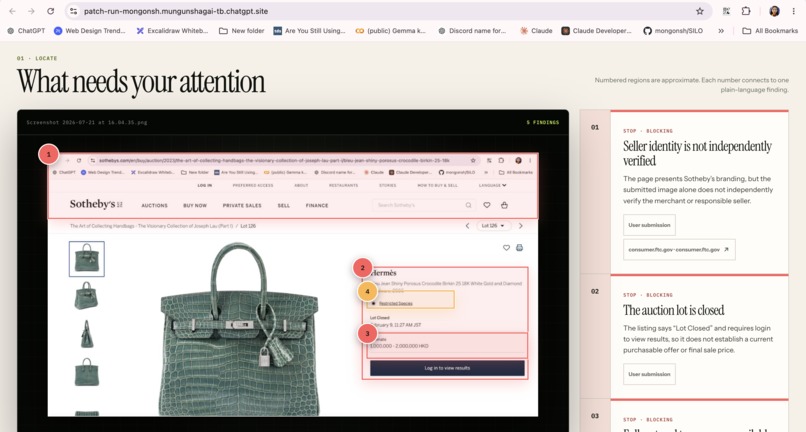Click the address bar showing patch-run-mongonsh URL
Screen dimensions: 806x432
388,11
